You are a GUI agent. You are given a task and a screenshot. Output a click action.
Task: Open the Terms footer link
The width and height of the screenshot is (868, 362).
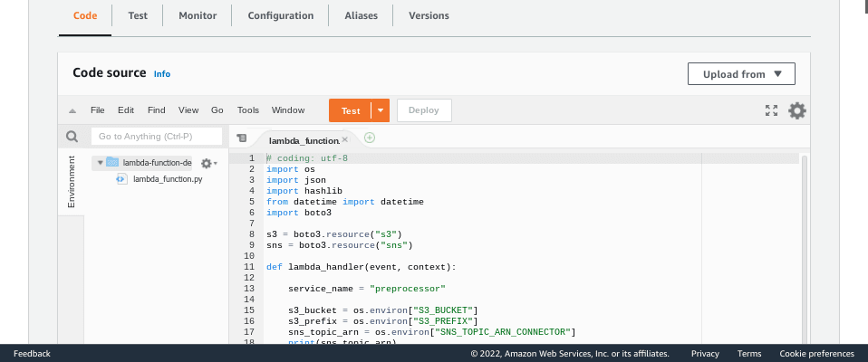(x=749, y=354)
